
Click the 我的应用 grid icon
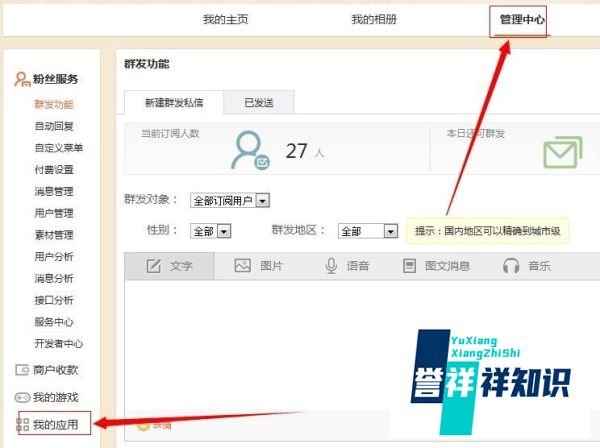click(x=22, y=425)
